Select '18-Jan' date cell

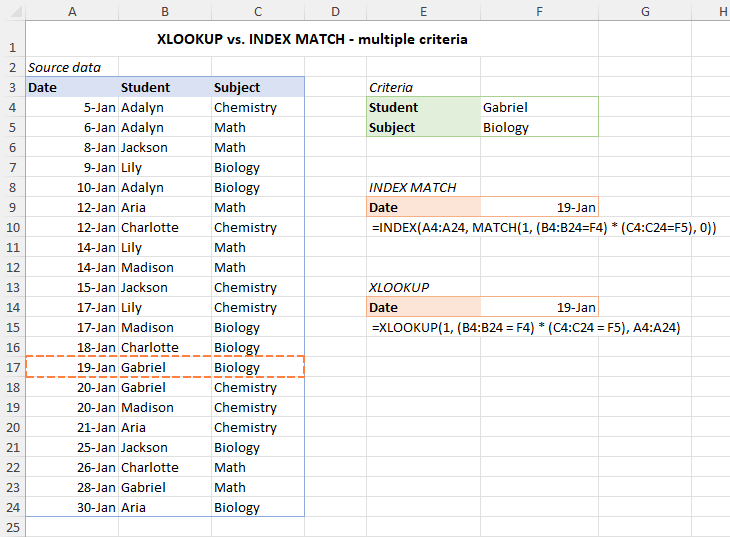72,348
